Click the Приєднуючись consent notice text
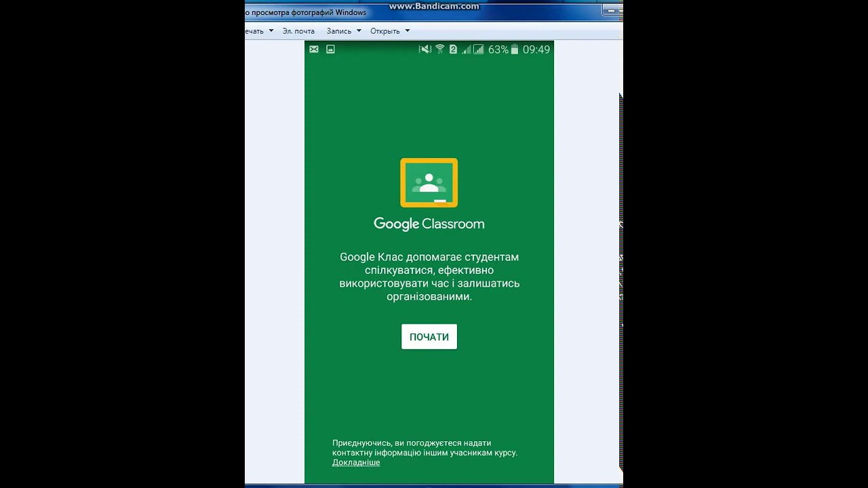The width and height of the screenshot is (868, 488). 425,448
